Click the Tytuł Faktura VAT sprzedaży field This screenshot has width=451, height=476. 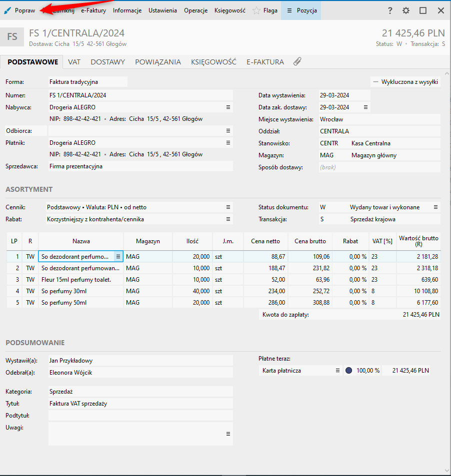[x=140, y=404]
